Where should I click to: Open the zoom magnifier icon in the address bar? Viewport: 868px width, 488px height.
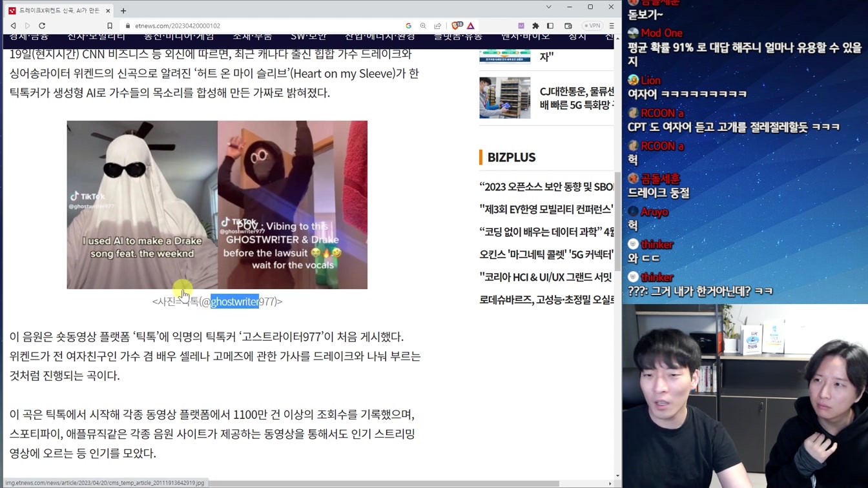[x=423, y=26]
